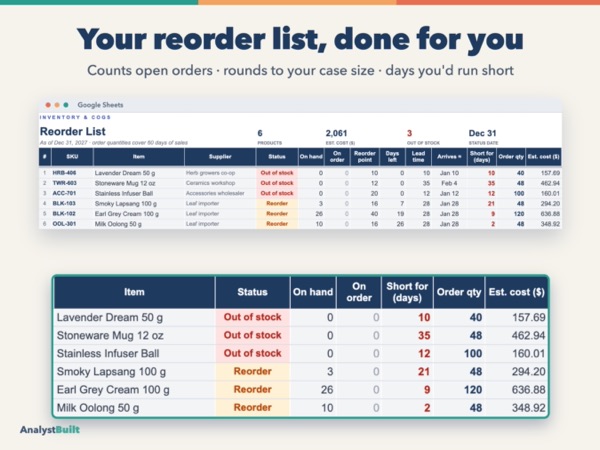The height and width of the screenshot is (450, 600).
Task: Select the 'Reorder point' column header
Action: point(365,157)
